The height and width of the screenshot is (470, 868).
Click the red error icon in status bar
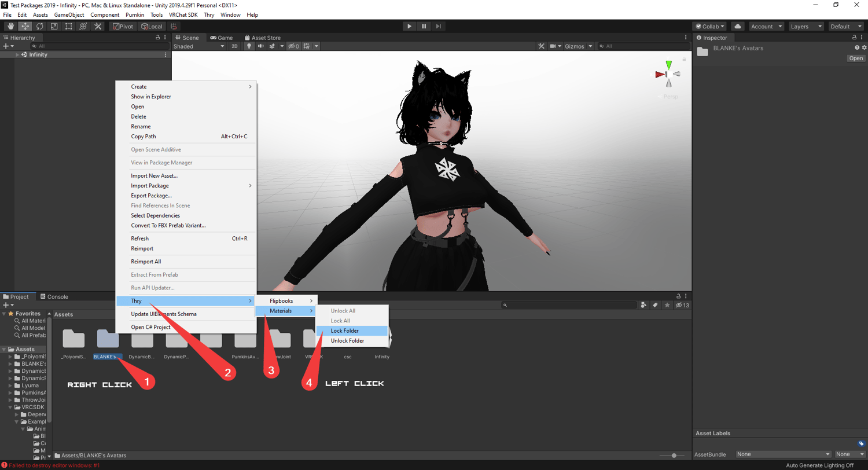(5, 465)
